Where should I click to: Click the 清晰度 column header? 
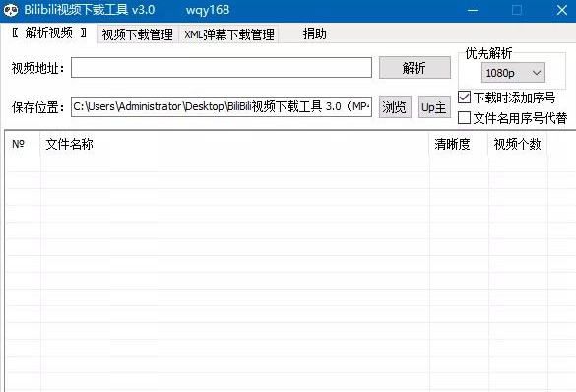pos(459,144)
